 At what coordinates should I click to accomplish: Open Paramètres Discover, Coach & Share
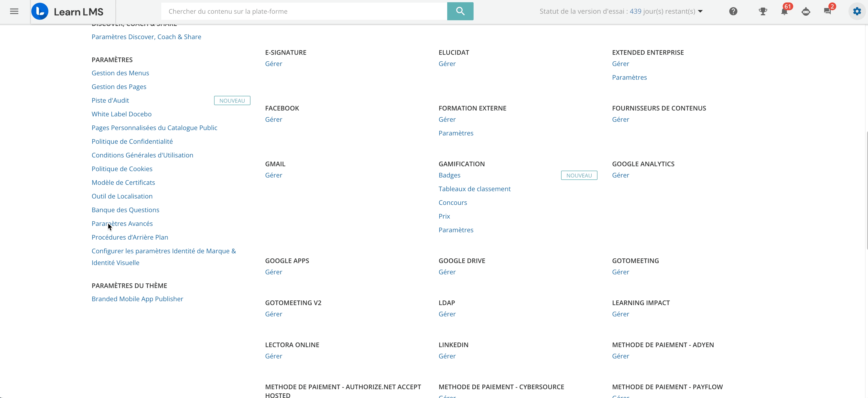click(x=146, y=37)
